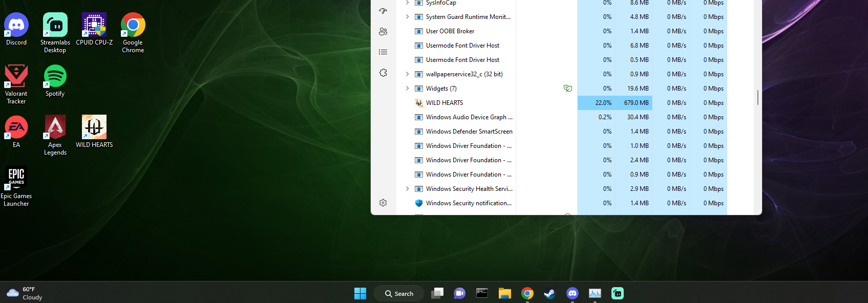
Task: Open Streamlabs from the taskbar
Action: tap(618, 293)
